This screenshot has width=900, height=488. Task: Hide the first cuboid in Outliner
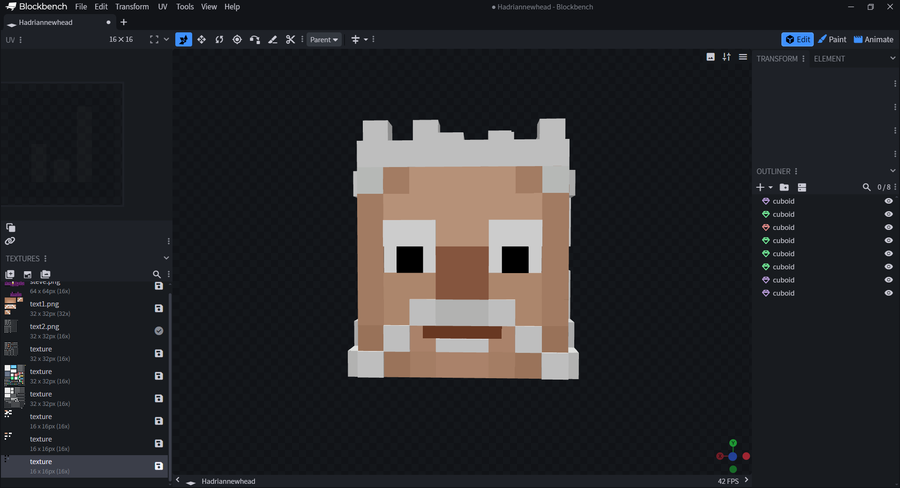[x=889, y=201]
